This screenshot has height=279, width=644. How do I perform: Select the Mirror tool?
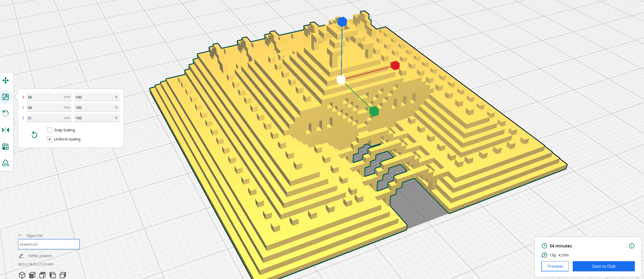pyautogui.click(x=6, y=130)
